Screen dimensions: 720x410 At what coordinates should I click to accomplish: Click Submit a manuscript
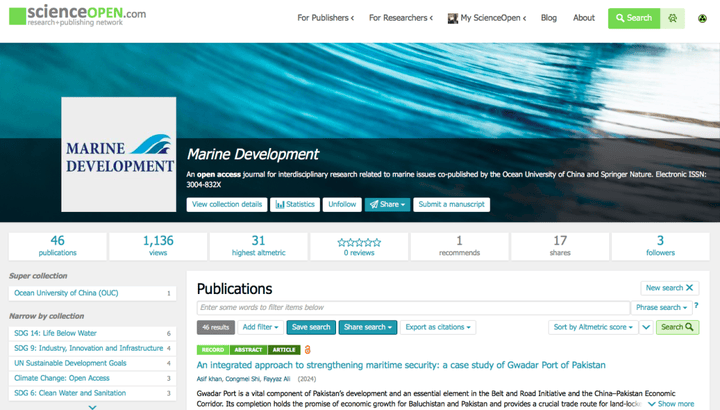click(451, 204)
